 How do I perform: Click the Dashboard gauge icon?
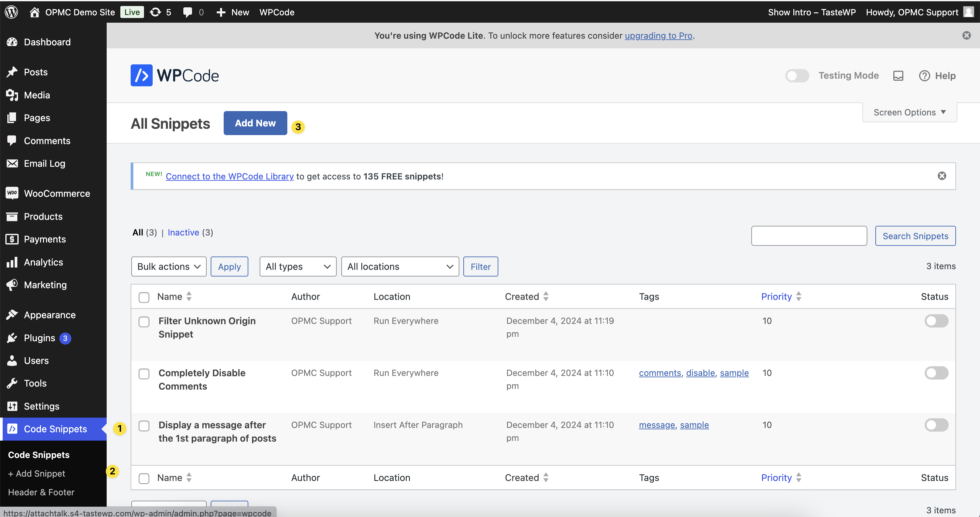[12, 42]
